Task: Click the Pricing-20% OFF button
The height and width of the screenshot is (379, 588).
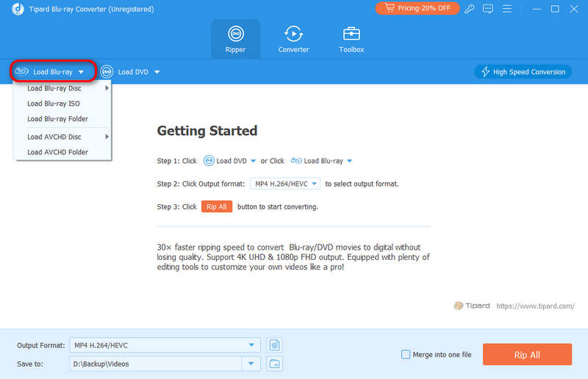Action: point(417,8)
